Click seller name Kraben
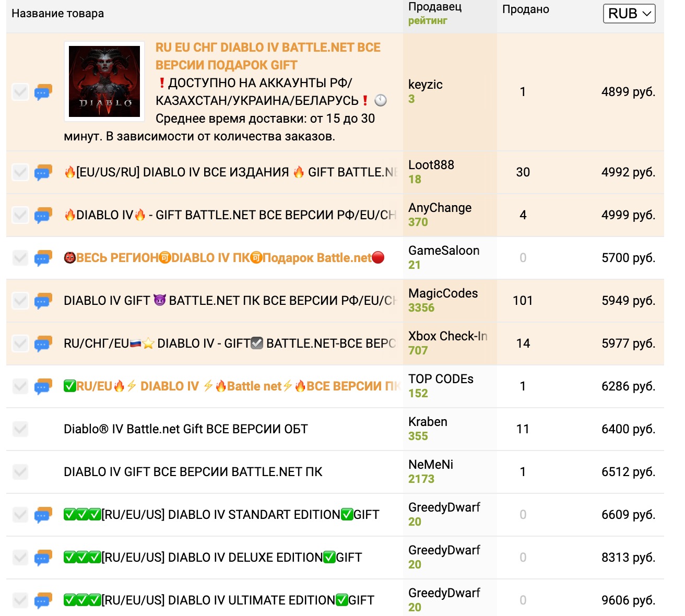This screenshot has width=685, height=616. 428,422
